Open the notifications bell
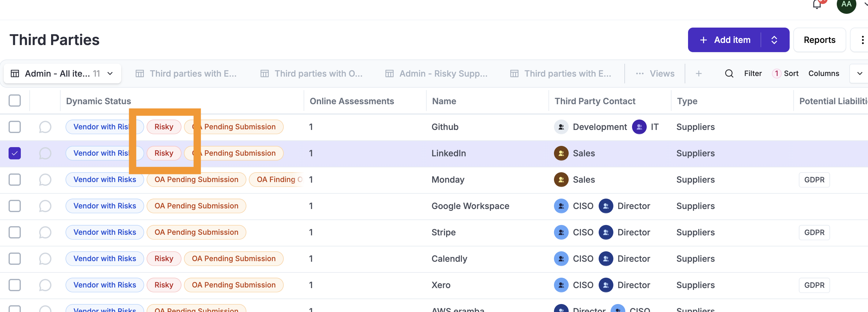This screenshot has height=312, width=868. (817, 5)
